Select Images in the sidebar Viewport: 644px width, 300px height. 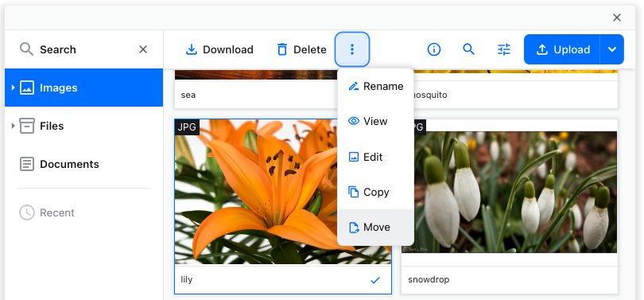[83, 88]
